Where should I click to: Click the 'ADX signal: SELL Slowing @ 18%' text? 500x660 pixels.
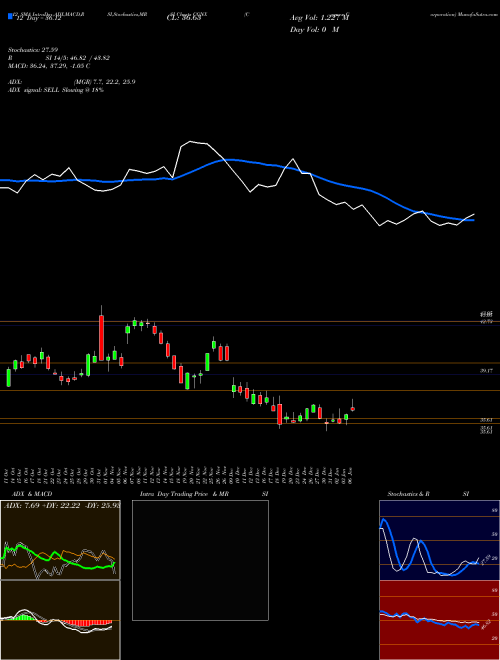[56, 90]
